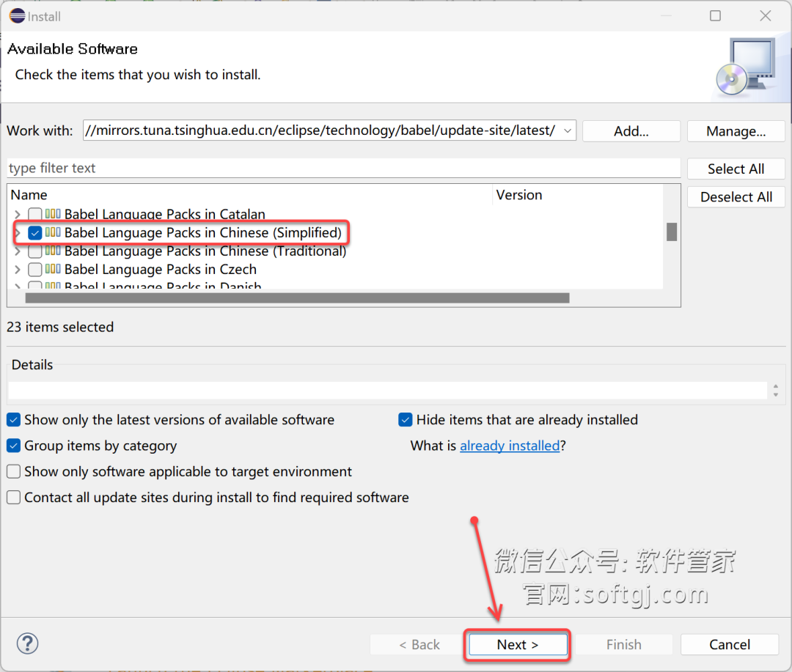Check the Babel Language Packs in Catalan box
The width and height of the screenshot is (792, 672).
[x=35, y=214]
